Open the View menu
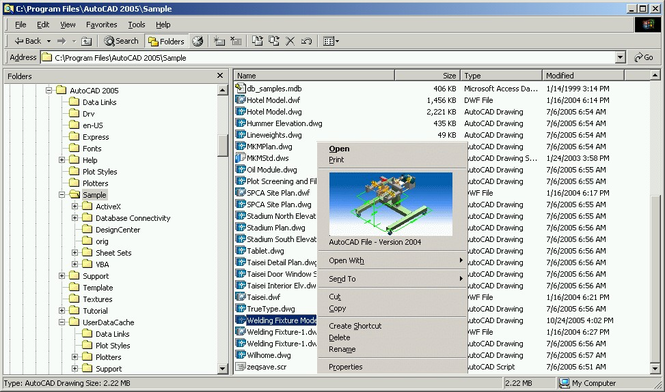 (67, 25)
